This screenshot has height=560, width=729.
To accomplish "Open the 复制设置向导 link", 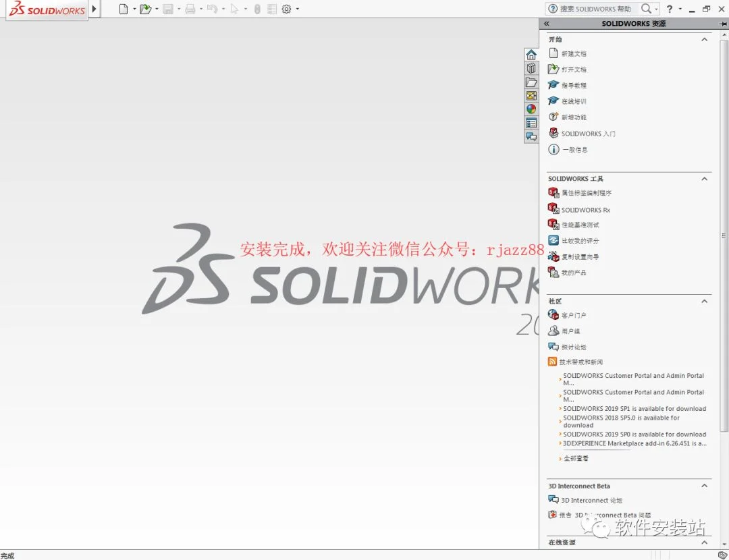I will point(580,256).
